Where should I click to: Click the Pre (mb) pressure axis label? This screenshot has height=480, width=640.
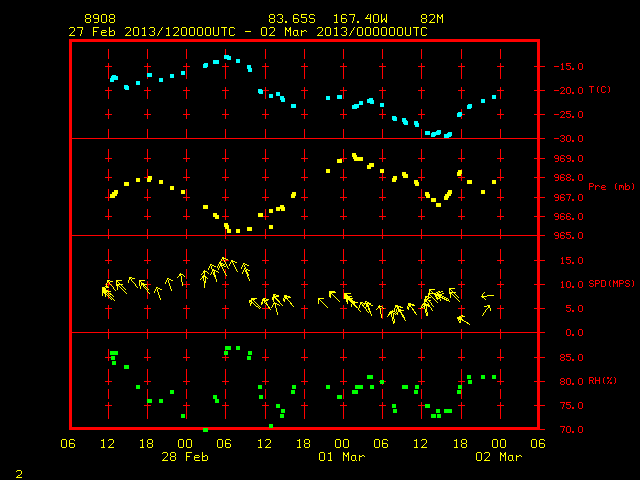click(x=611, y=187)
